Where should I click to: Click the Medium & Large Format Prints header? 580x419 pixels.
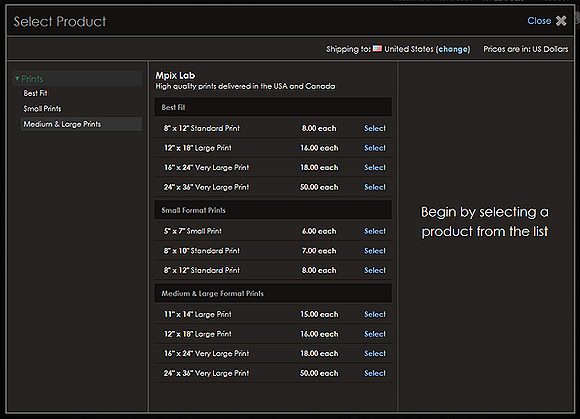(x=273, y=294)
